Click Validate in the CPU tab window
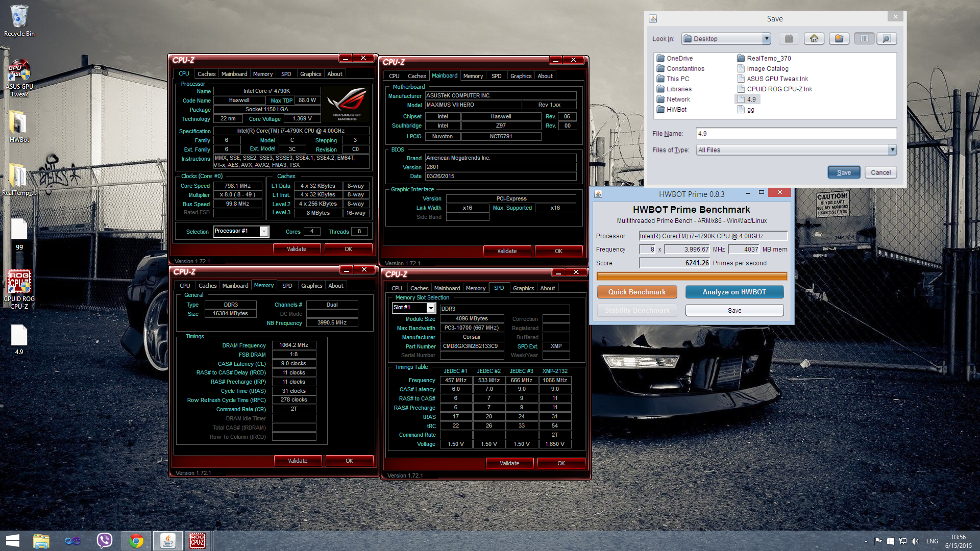Image resolution: width=980 pixels, height=551 pixels. (297, 249)
